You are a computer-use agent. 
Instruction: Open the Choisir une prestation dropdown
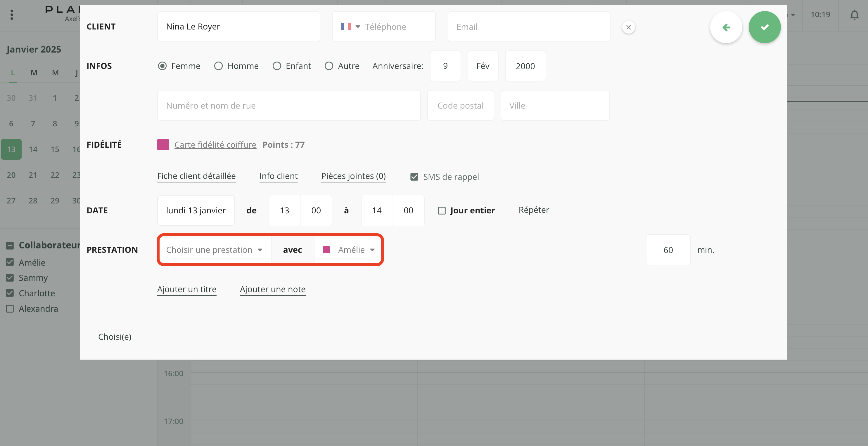[x=214, y=250]
